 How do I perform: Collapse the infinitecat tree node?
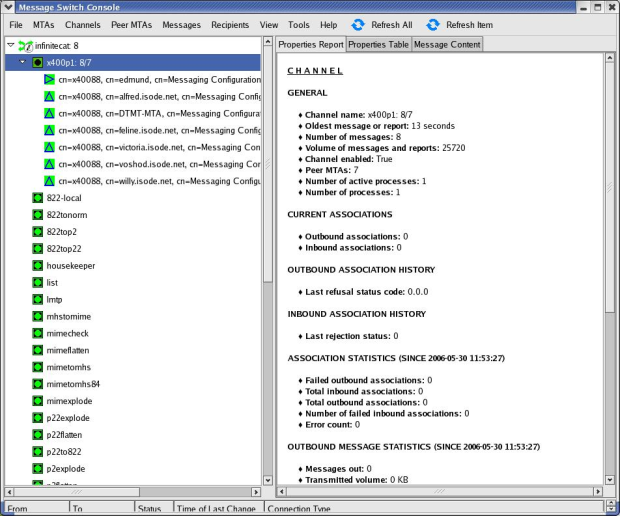(10, 45)
